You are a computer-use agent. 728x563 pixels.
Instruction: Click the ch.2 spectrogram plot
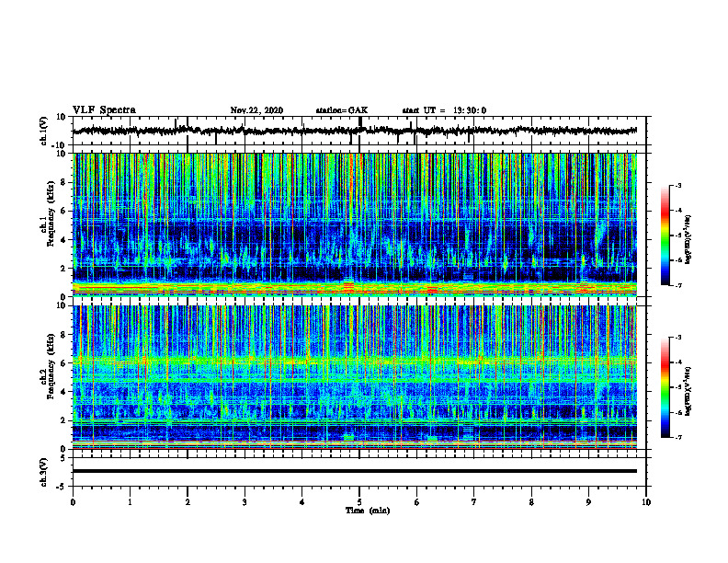click(x=355, y=377)
